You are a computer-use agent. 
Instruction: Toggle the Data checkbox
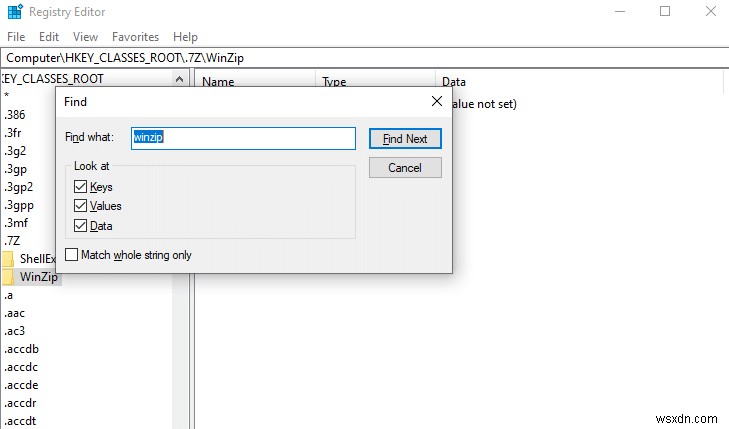point(80,226)
